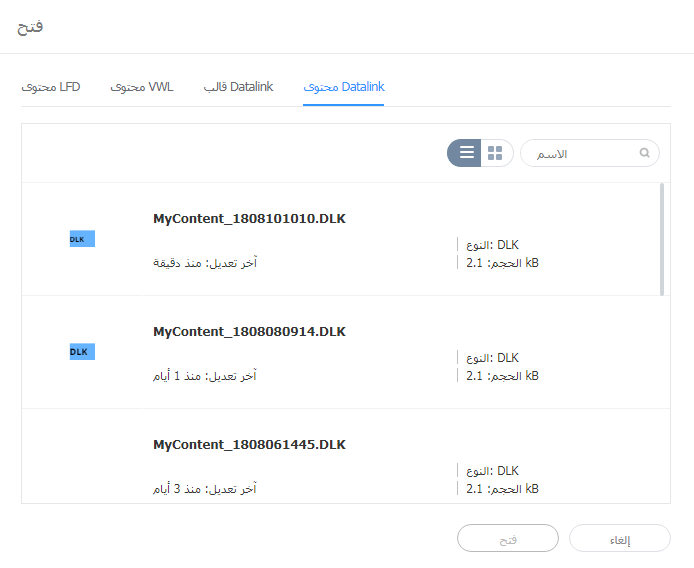Select the محتوى Datalink tab

(x=344, y=87)
